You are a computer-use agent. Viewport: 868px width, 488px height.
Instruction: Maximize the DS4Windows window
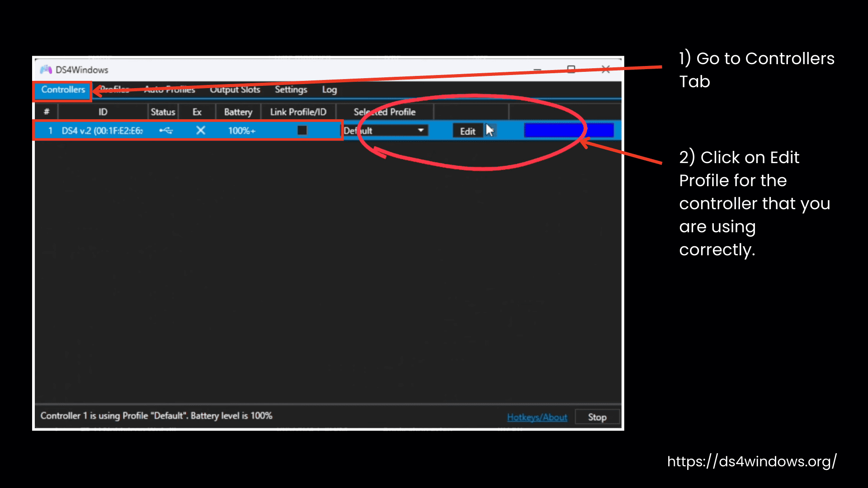571,69
